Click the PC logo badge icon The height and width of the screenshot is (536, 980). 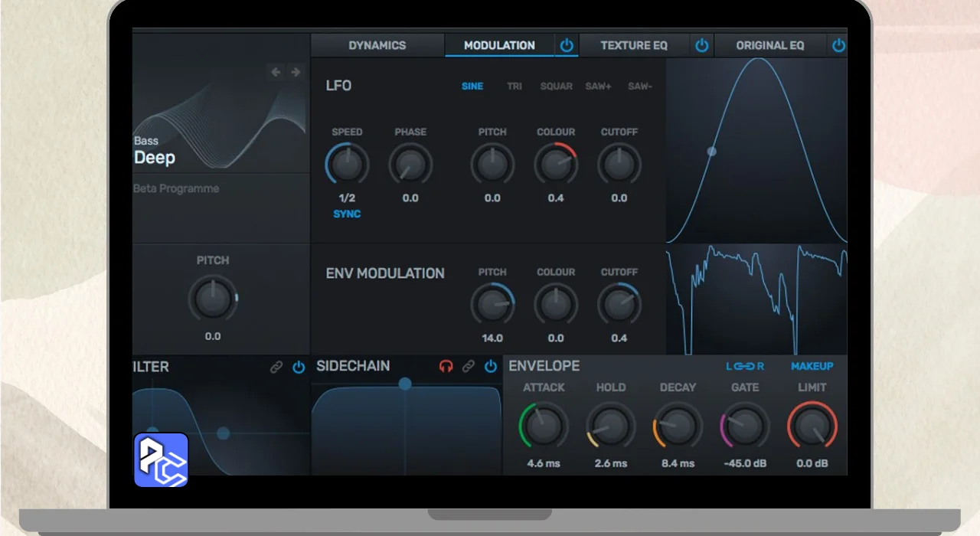pyautogui.click(x=161, y=460)
